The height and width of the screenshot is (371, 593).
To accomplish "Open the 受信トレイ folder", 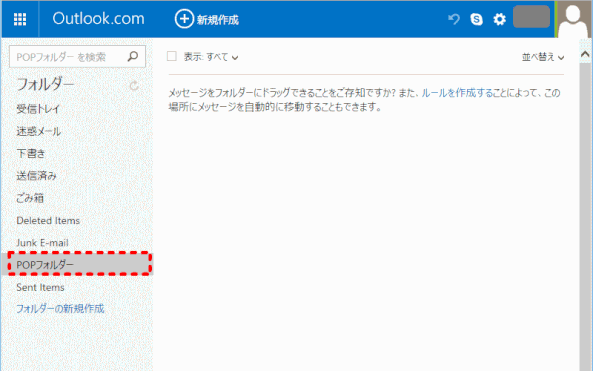I will (x=38, y=109).
